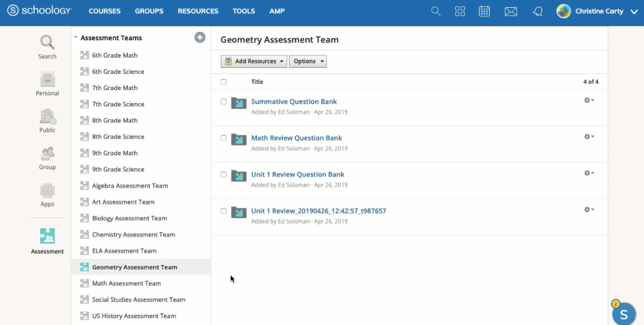Check messages via the envelope icon
The image size is (644, 325).
click(510, 11)
